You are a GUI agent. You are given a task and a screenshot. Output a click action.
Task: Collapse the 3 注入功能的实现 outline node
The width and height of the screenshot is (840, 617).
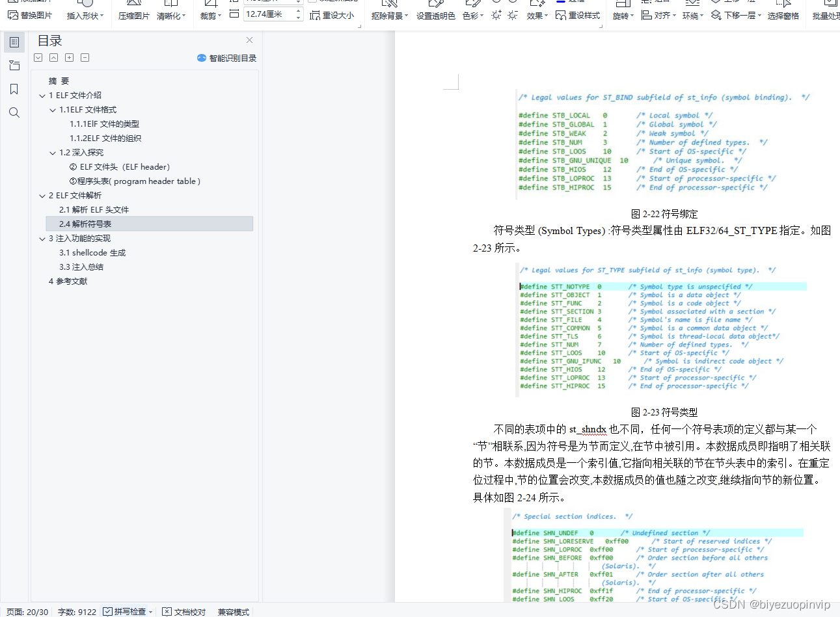[x=42, y=239]
